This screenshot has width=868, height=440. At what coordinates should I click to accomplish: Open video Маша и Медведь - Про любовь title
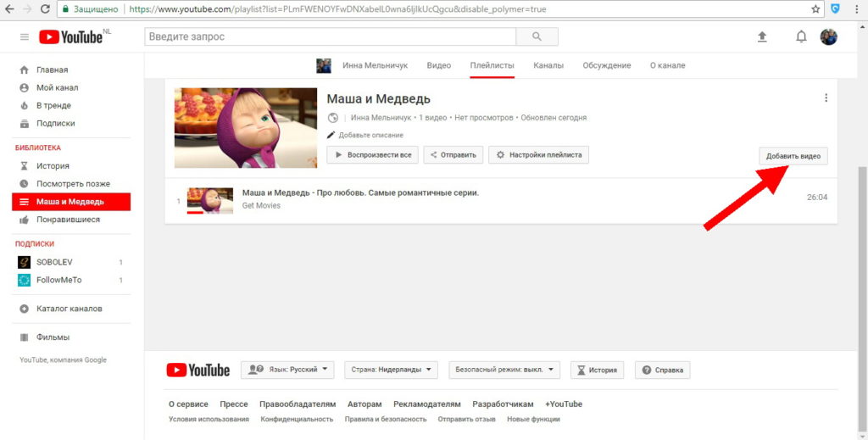coord(360,192)
